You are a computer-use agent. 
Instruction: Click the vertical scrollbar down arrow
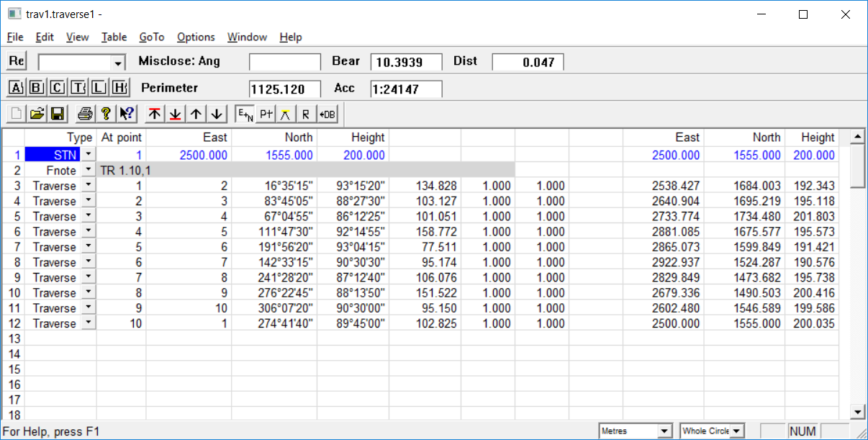[856, 412]
